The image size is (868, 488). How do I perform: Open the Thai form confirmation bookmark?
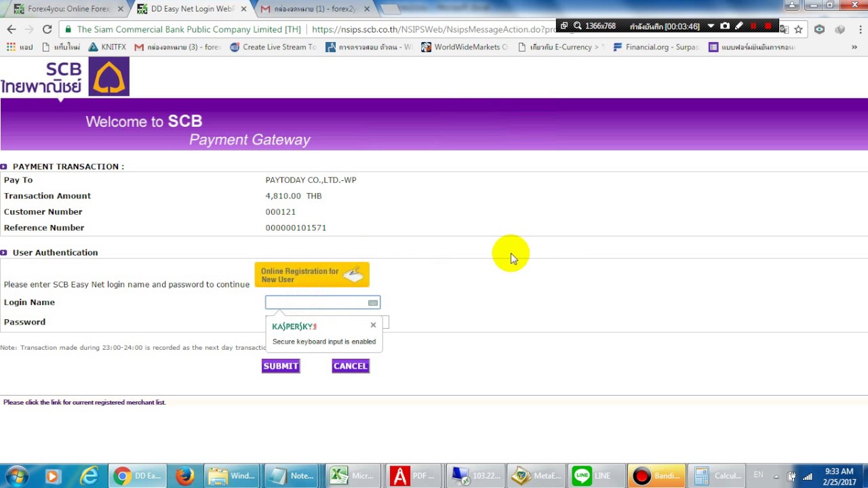point(751,47)
